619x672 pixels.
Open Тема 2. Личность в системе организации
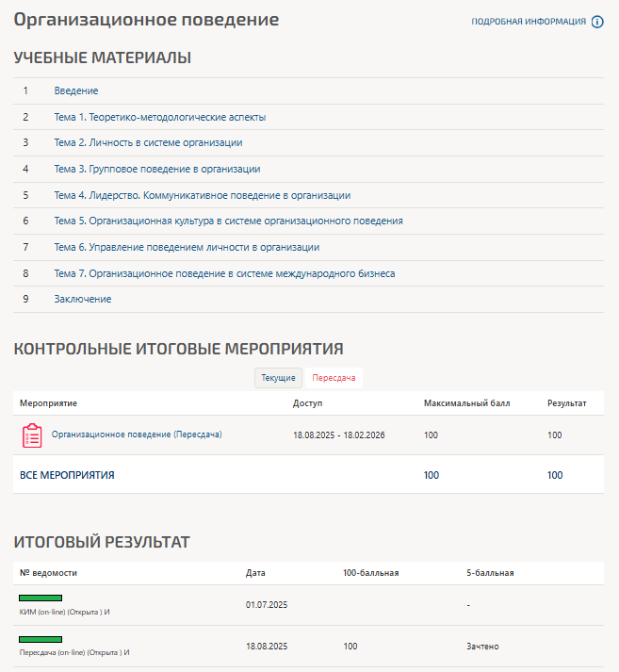[148, 142]
